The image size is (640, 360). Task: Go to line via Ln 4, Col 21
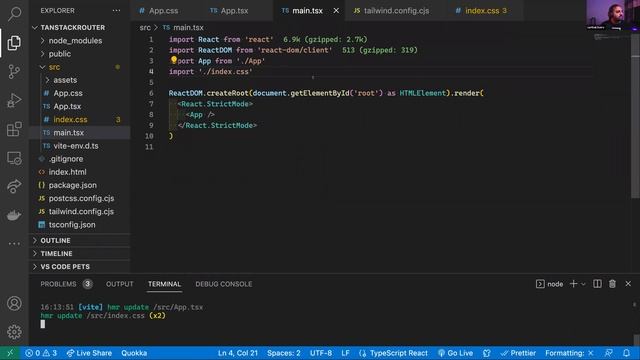[238, 353]
